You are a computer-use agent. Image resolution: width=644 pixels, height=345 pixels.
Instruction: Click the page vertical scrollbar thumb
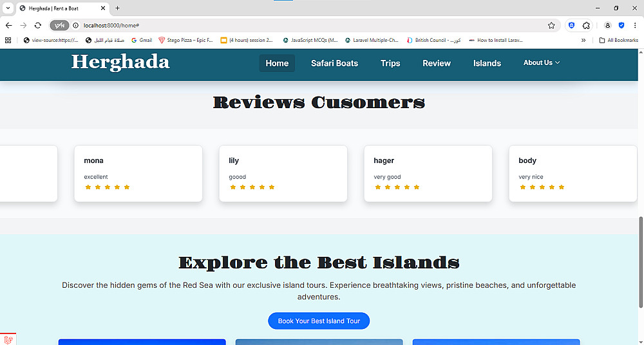point(641,262)
